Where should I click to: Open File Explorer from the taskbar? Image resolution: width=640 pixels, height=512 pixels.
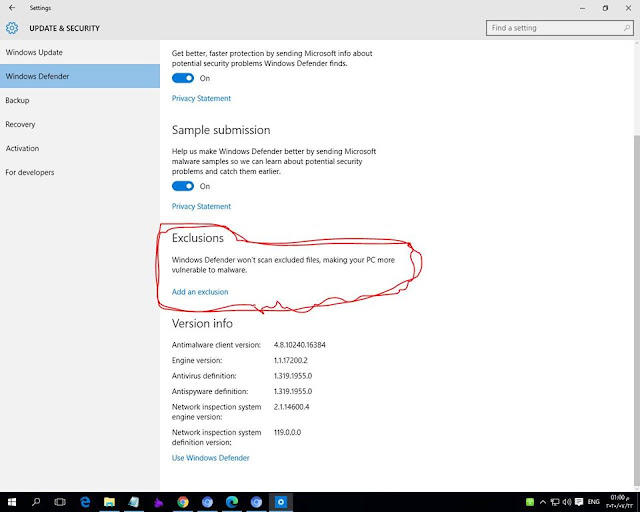109,502
